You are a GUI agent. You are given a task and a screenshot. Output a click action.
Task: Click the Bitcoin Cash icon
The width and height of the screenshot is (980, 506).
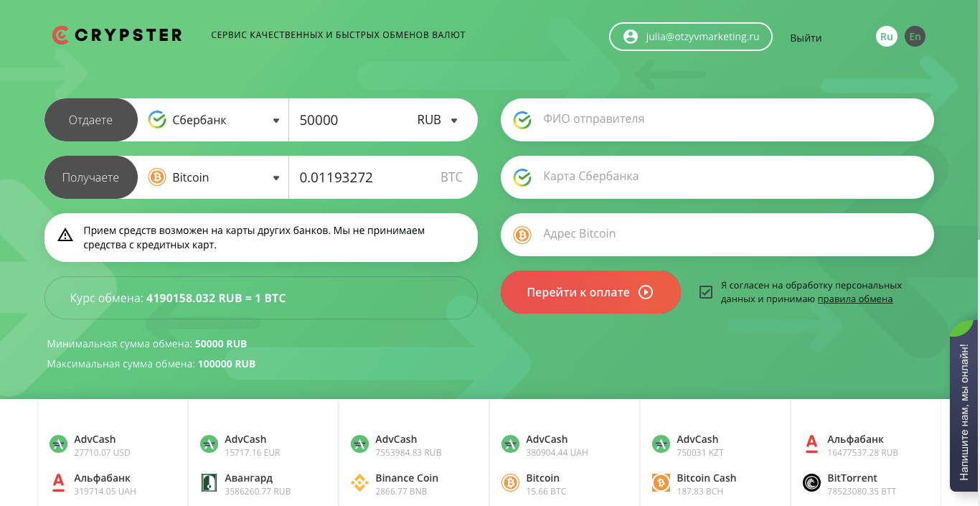[x=661, y=483]
